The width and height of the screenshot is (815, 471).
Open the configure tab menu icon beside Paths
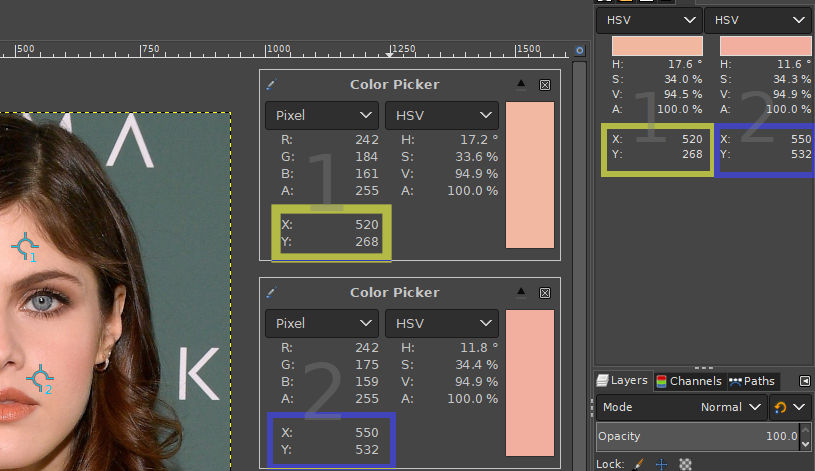[805, 381]
